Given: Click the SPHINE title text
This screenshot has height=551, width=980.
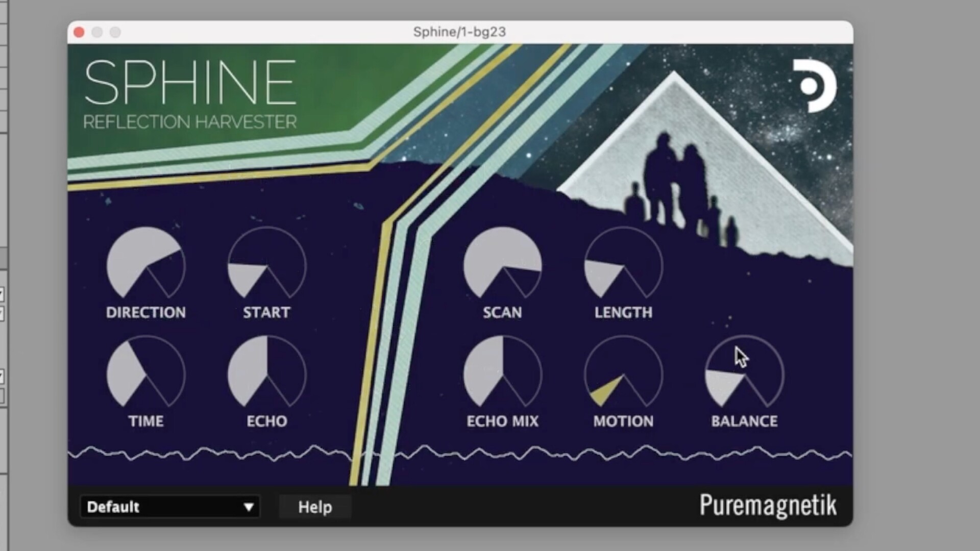Looking at the screenshot, I should pos(190,83).
